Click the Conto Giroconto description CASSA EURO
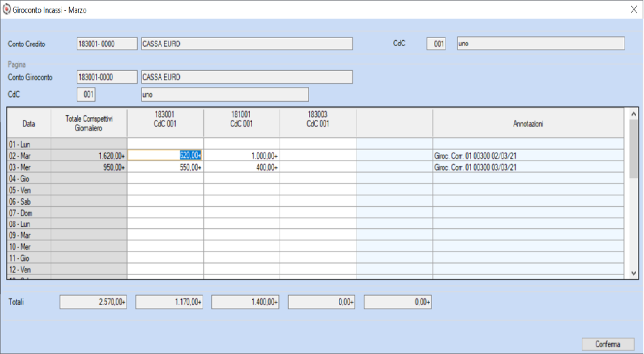The height and width of the screenshot is (354, 644). 246,77
